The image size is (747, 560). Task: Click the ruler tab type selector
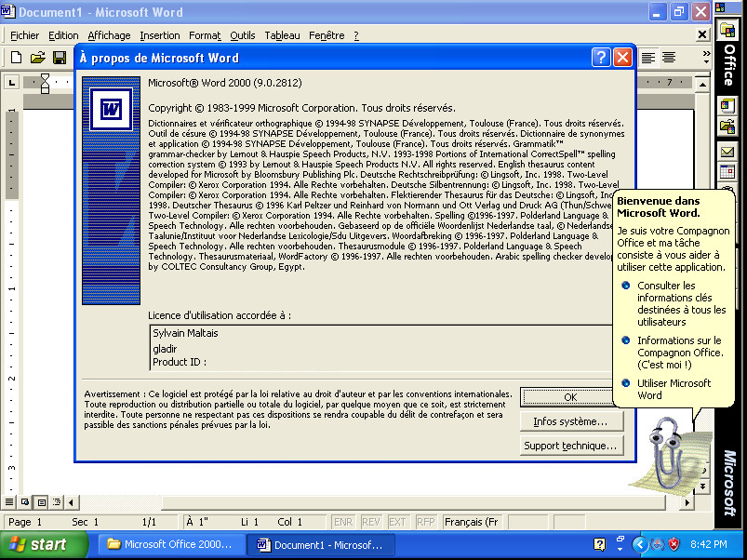(12, 84)
